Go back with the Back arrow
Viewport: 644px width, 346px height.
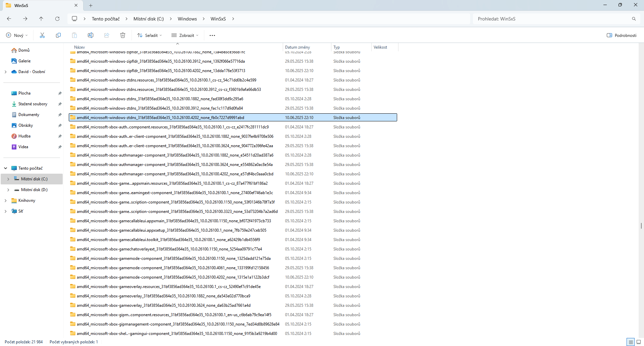(x=9, y=19)
